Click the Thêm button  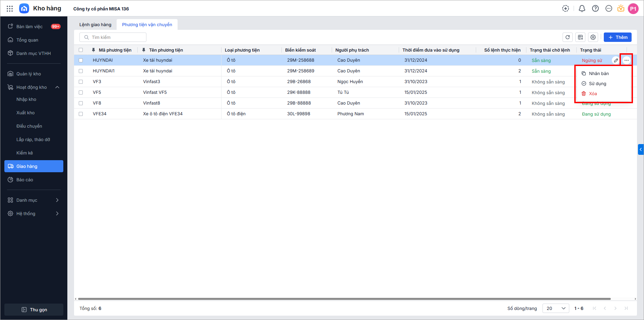pyautogui.click(x=618, y=37)
